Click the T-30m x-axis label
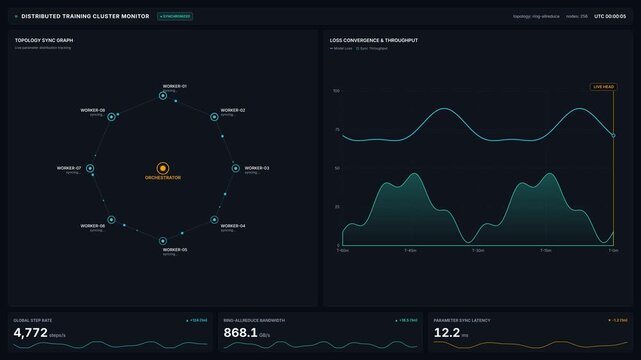This screenshot has width=641, height=360. point(478,250)
